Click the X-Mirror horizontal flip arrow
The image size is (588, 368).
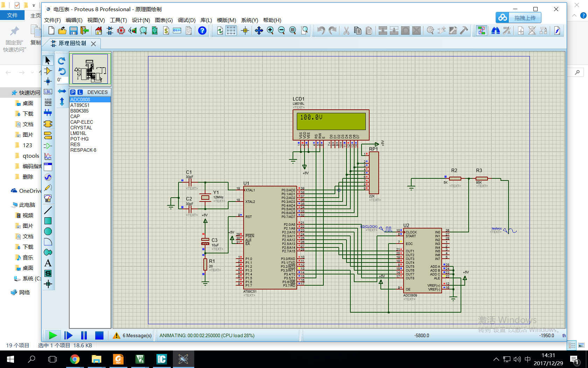click(62, 91)
